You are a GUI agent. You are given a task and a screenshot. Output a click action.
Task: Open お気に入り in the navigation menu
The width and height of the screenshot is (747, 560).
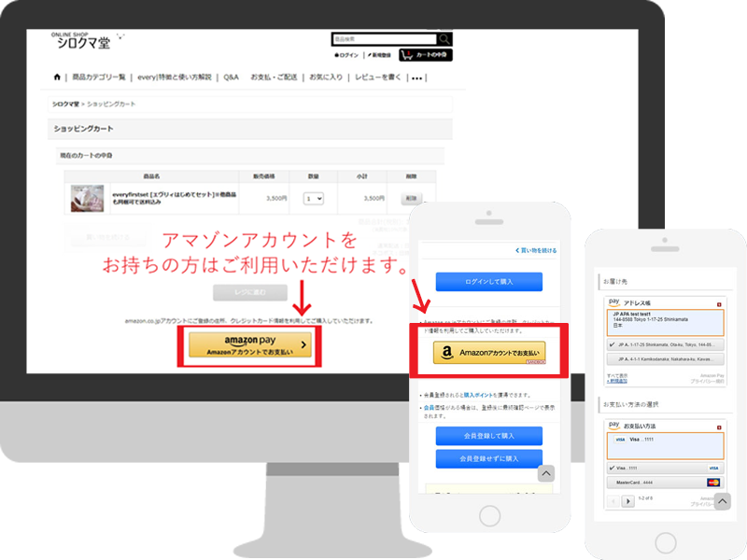pyautogui.click(x=326, y=77)
